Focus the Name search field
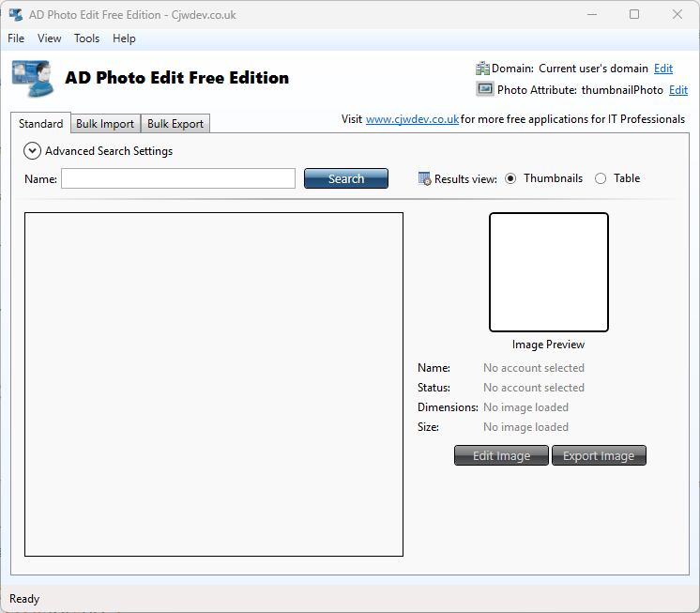 [x=178, y=178]
